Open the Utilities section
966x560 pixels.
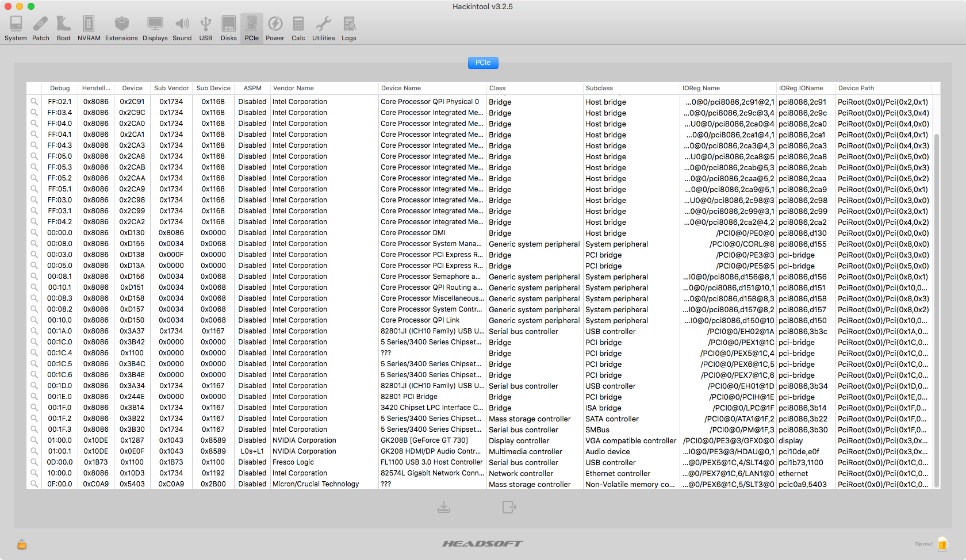click(x=323, y=28)
